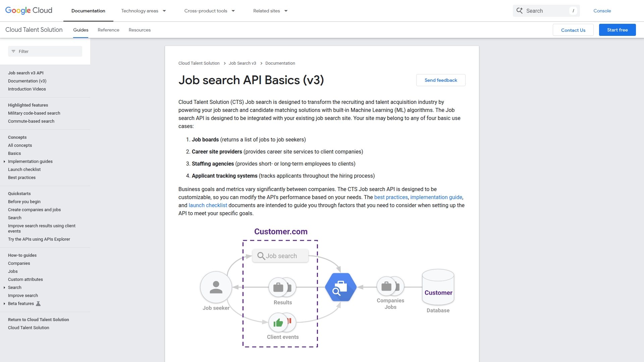Click the Job seeker person icon in diagram
644x362 pixels.
click(216, 287)
